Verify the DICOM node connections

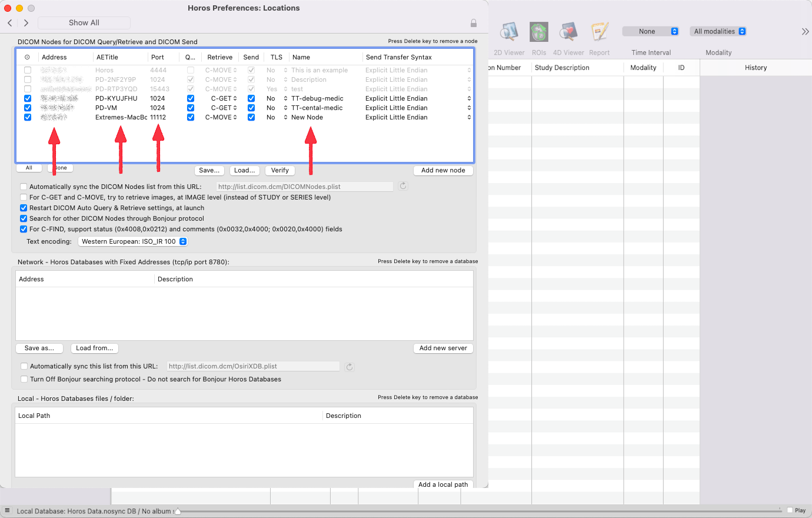279,170
